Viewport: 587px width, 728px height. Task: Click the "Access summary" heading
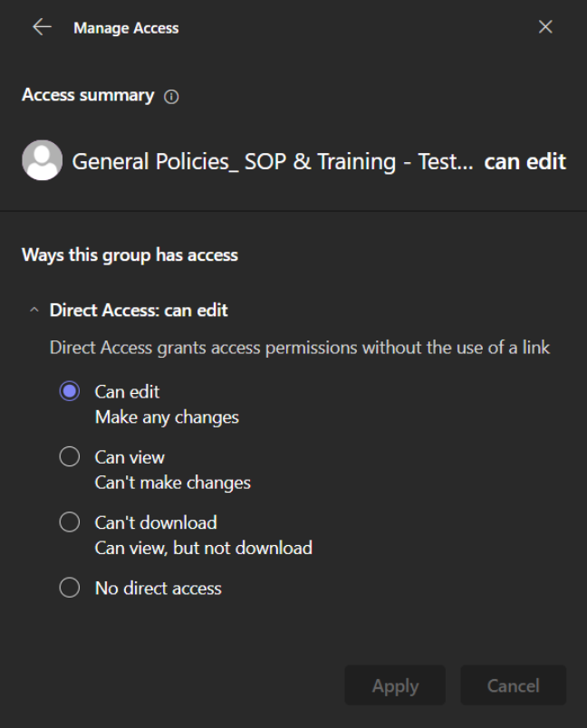tap(88, 95)
